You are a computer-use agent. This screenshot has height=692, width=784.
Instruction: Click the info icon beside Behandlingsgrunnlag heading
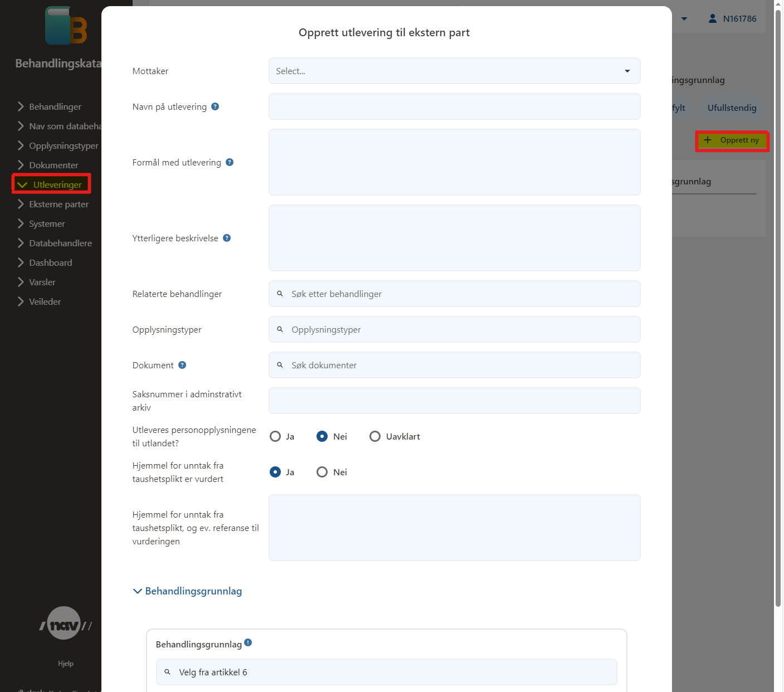248,642
